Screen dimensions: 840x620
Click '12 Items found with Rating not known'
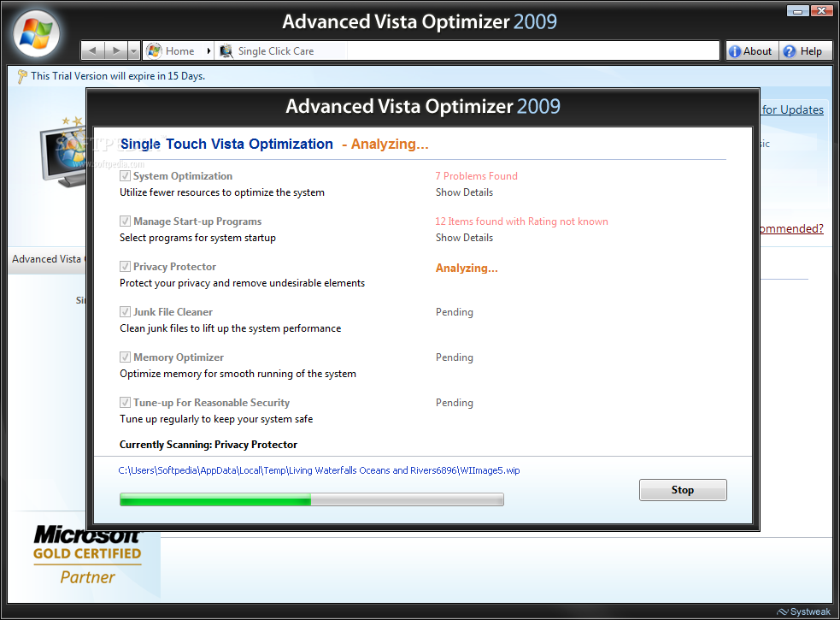521,221
